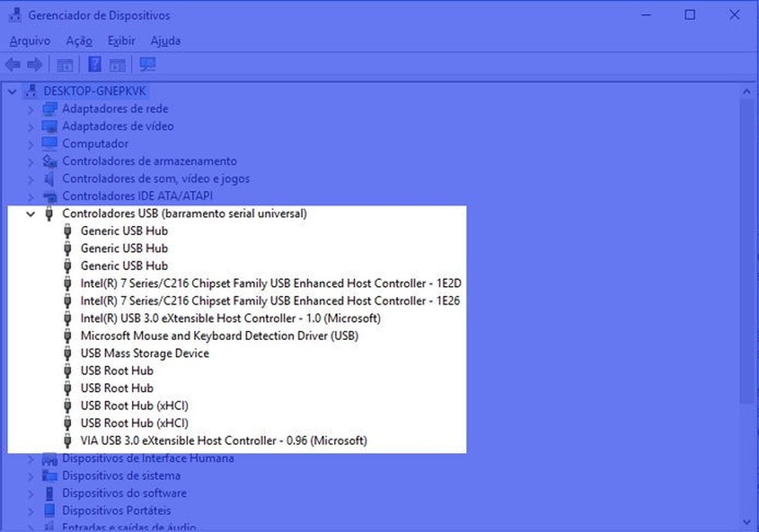The image size is (759, 532).
Task: Select the Controladores de armazenamento label
Action: coord(150,161)
